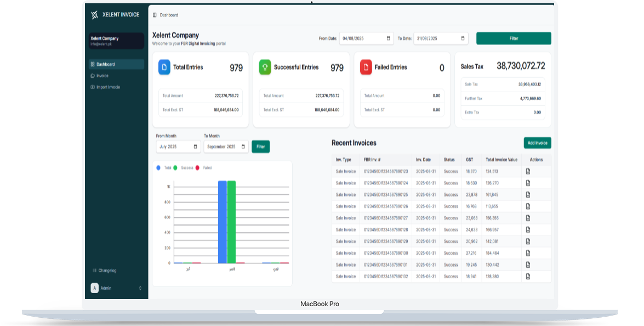
Task: Click the Xelent Invoice logo icon
Action: (94, 15)
